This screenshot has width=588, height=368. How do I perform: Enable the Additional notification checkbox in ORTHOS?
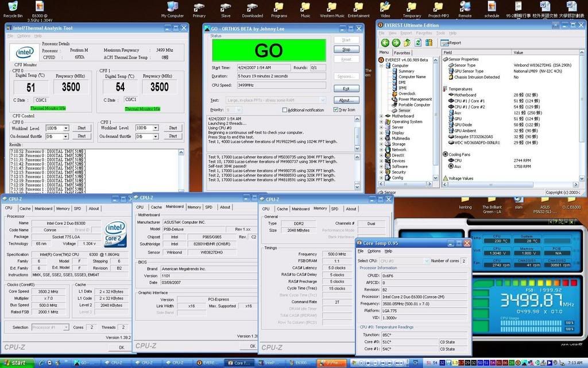(x=285, y=110)
